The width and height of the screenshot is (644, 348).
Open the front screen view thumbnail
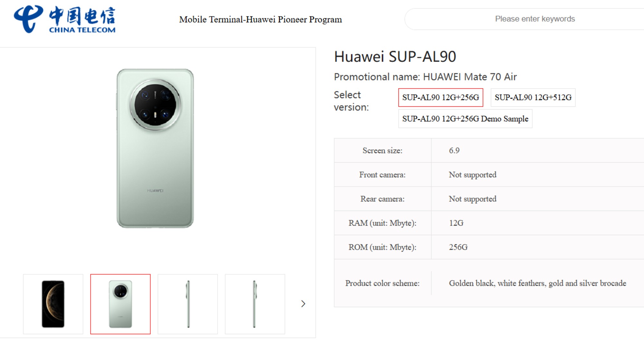click(53, 304)
